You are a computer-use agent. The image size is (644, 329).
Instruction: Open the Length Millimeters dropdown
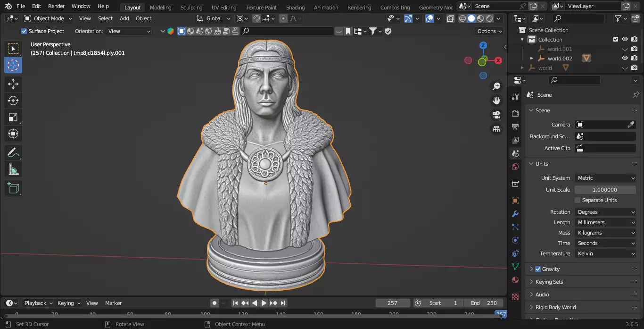pos(606,222)
